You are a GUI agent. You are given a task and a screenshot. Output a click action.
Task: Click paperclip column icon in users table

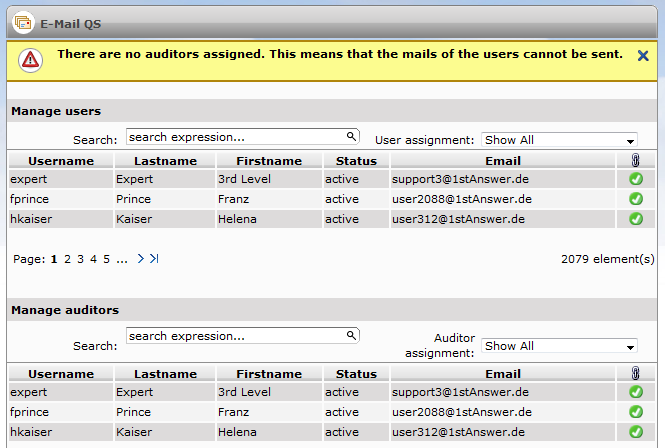click(x=635, y=160)
